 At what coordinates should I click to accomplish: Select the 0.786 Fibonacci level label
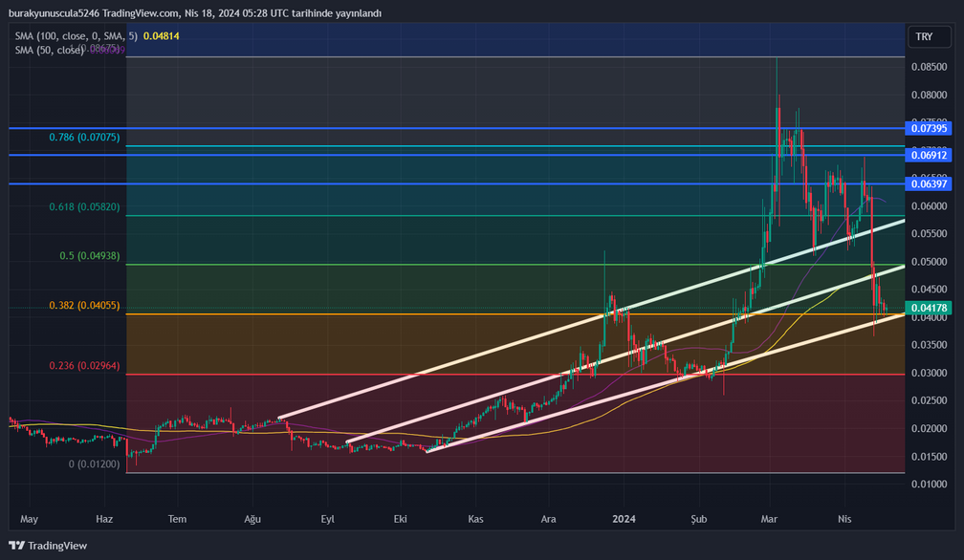[84, 138]
